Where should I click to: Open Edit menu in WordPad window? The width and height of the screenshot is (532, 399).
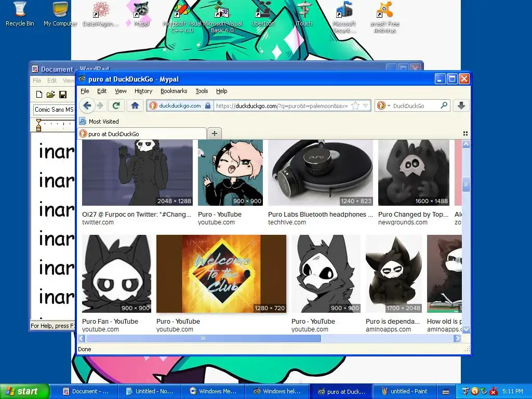click(x=52, y=81)
